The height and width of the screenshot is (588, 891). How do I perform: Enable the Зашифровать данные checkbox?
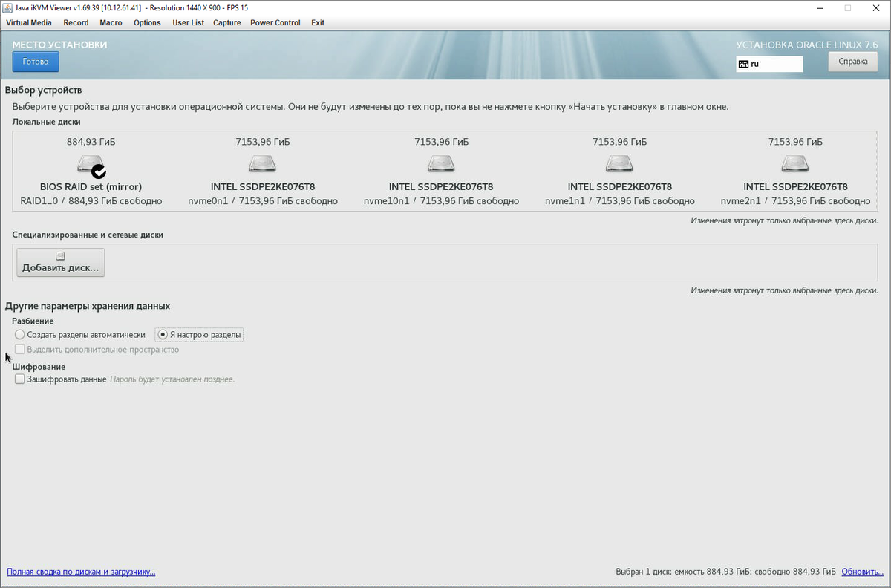click(x=19, y=379)
